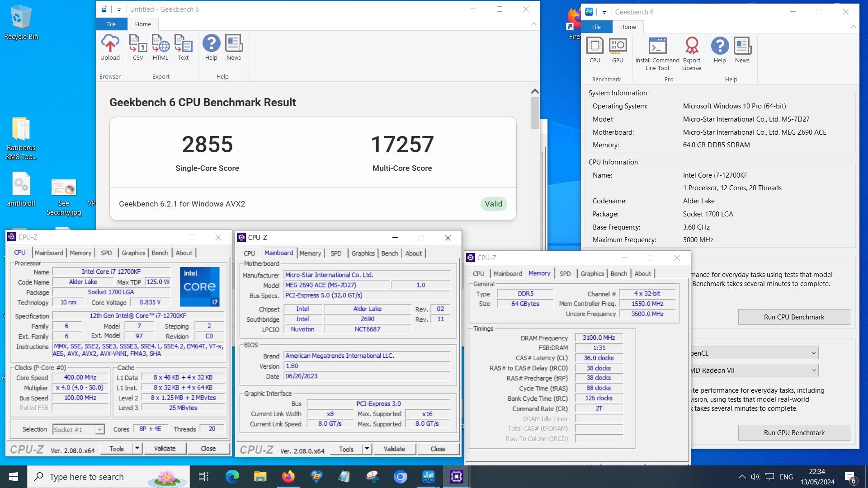This screenshot has height=488, width=868.
Task: Click the taskbar search box
Action: point(108,477)
